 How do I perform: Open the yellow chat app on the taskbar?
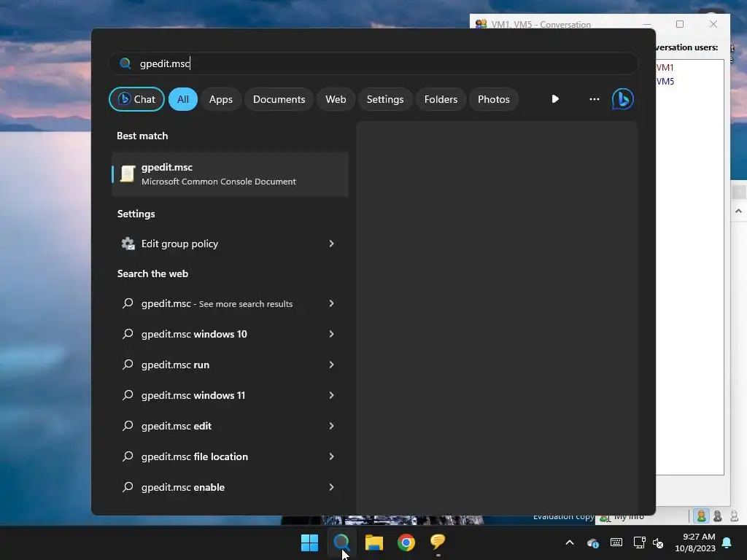(x=438, y=542)
